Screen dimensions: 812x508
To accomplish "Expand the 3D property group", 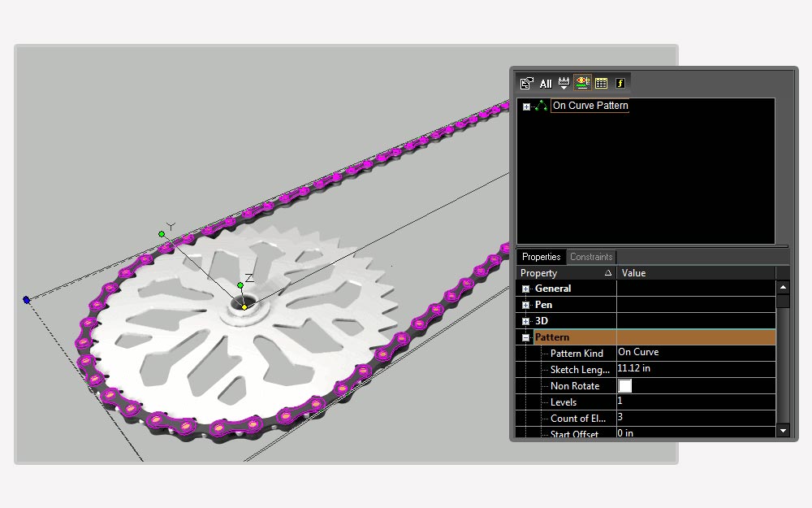I will (x=525, y=321).
